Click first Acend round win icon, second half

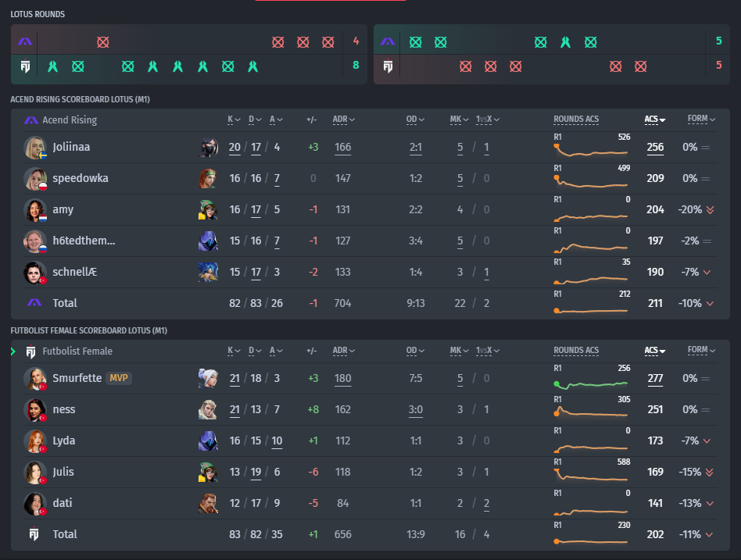click(x=415, y=42)
